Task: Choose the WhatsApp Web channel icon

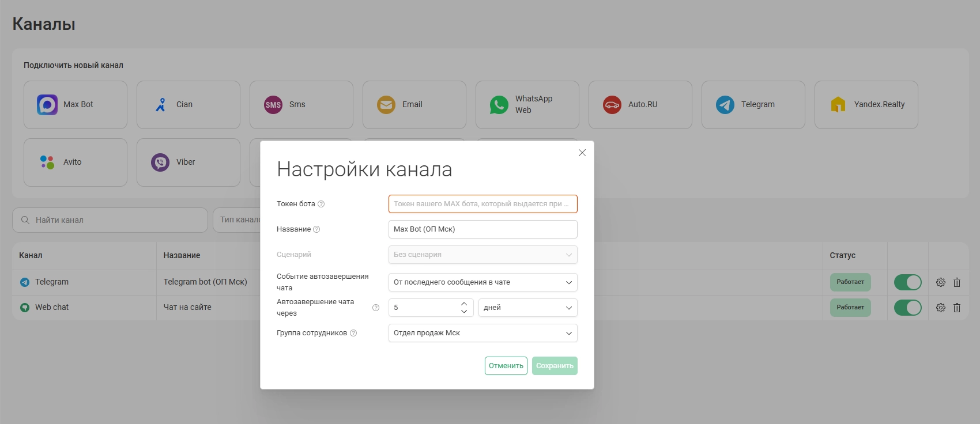Action: 499,105
